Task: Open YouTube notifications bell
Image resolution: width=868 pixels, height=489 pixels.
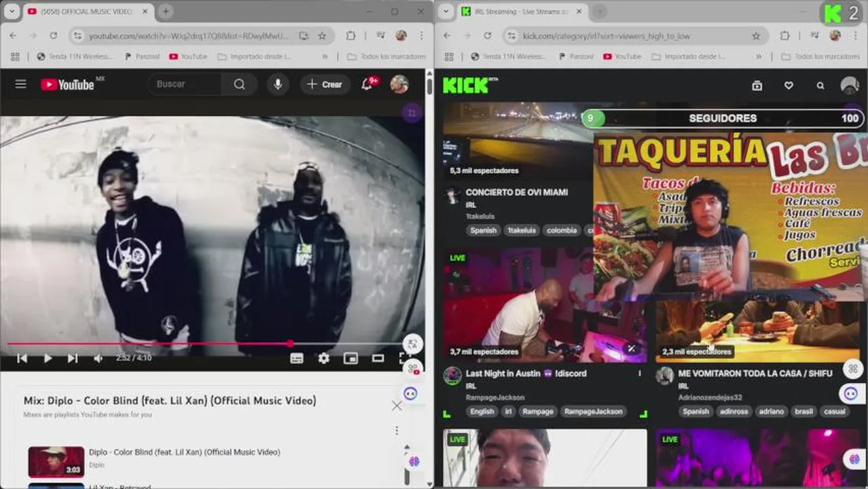Action: click(x=367, y=84)
